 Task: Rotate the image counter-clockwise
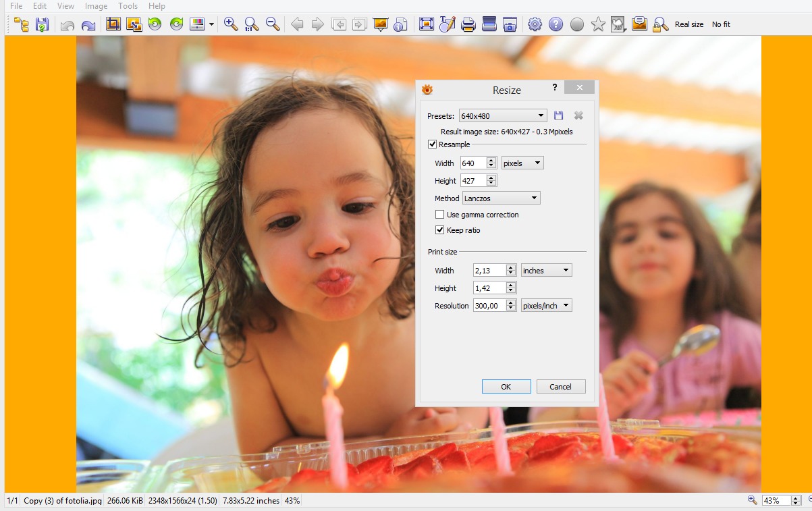tap(153, 24)
